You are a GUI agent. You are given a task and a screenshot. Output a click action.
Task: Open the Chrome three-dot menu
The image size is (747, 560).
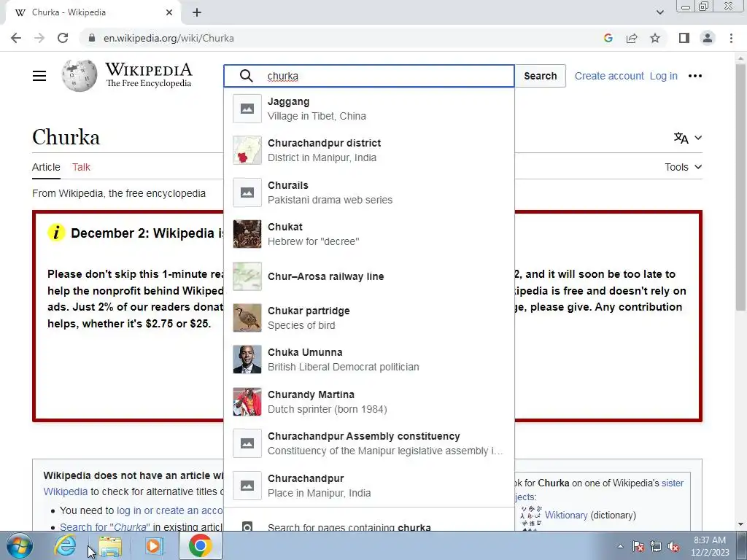731,38
